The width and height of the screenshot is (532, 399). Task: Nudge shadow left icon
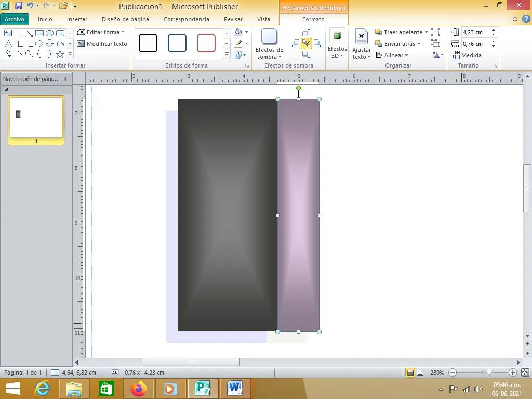click(296, 43)
